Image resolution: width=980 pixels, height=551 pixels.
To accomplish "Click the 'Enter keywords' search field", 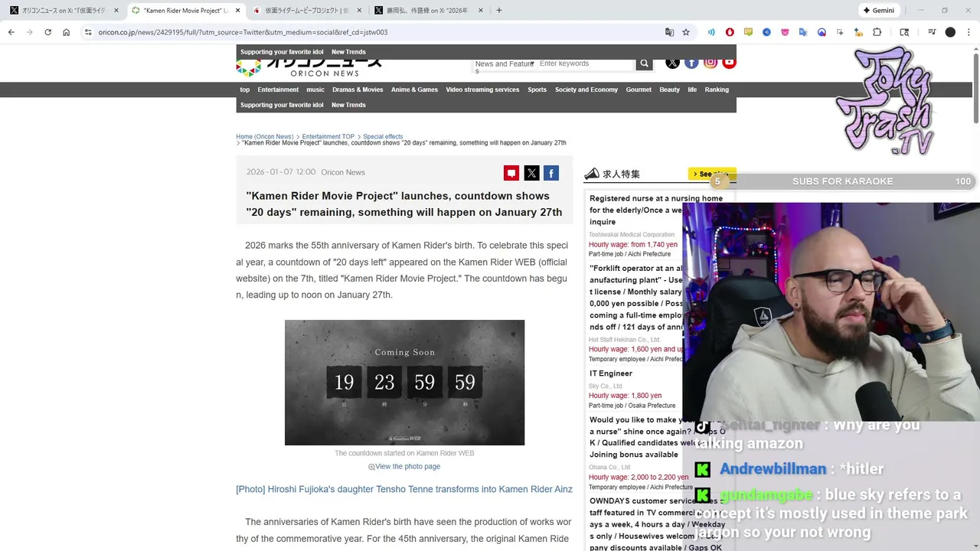I will click(x=586, y=64).
